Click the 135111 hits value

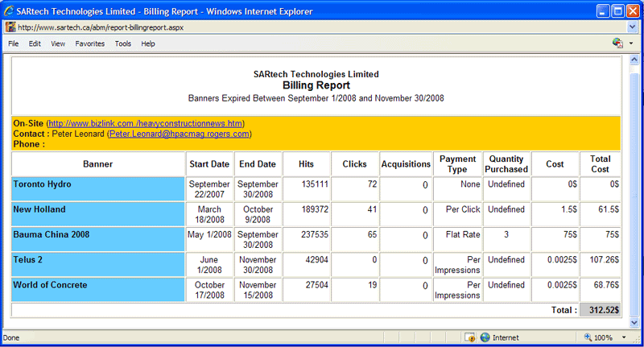[315, 184]
